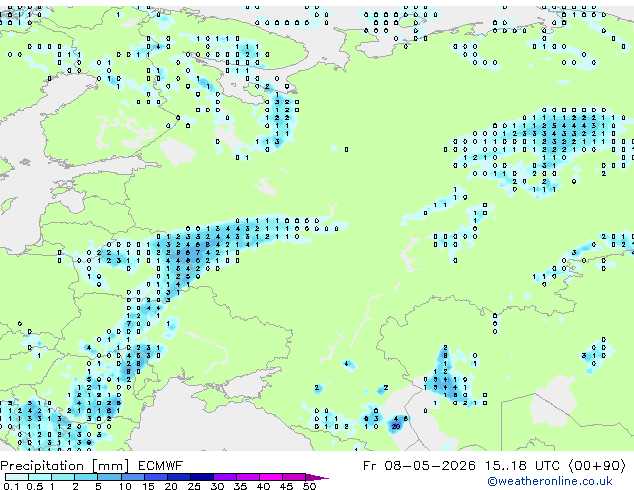Click the '25' legend scale label

click(x=194, y=486)
